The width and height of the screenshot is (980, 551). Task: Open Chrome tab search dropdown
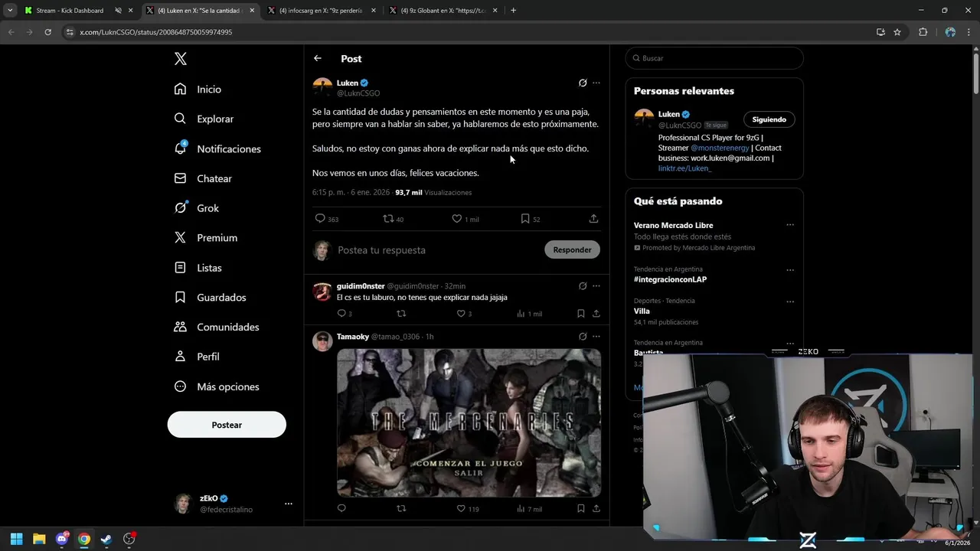coord(10,11)
